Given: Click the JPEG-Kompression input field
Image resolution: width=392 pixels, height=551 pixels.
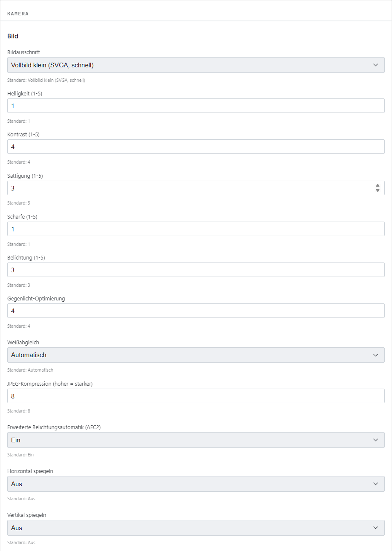Looking at the screenshot, I should coord(196,396).
